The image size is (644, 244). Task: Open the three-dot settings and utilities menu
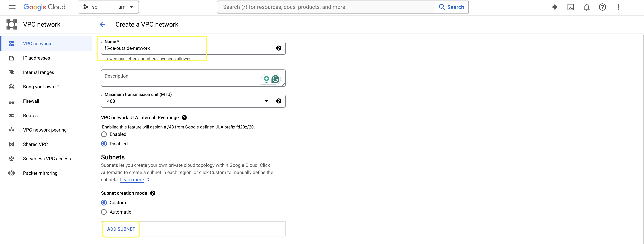click(618, 7)
